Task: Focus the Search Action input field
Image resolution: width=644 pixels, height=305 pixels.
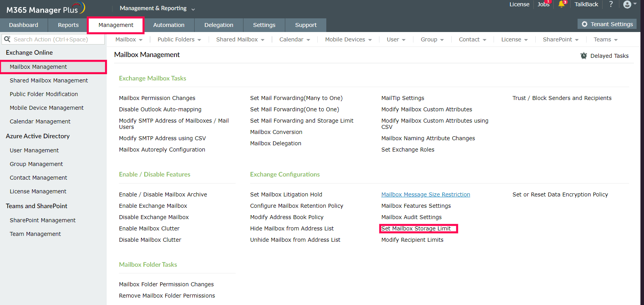Action: coord(53,39)
